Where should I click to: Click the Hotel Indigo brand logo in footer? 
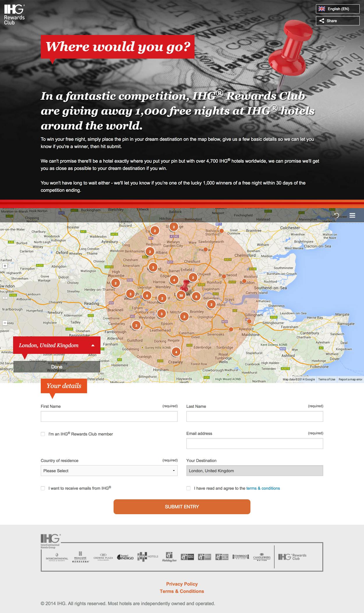coord(125,557)
